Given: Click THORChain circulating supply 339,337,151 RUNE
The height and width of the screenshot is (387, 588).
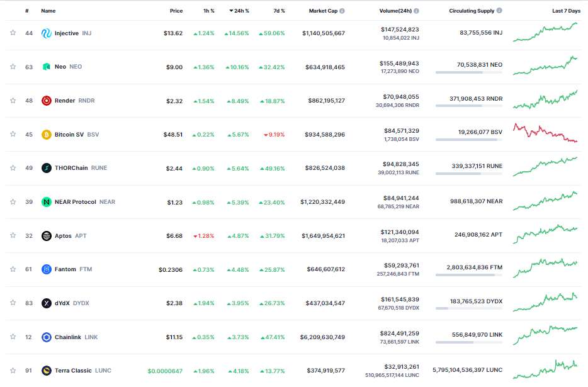Looking at the screenshot, I should 477,165.
